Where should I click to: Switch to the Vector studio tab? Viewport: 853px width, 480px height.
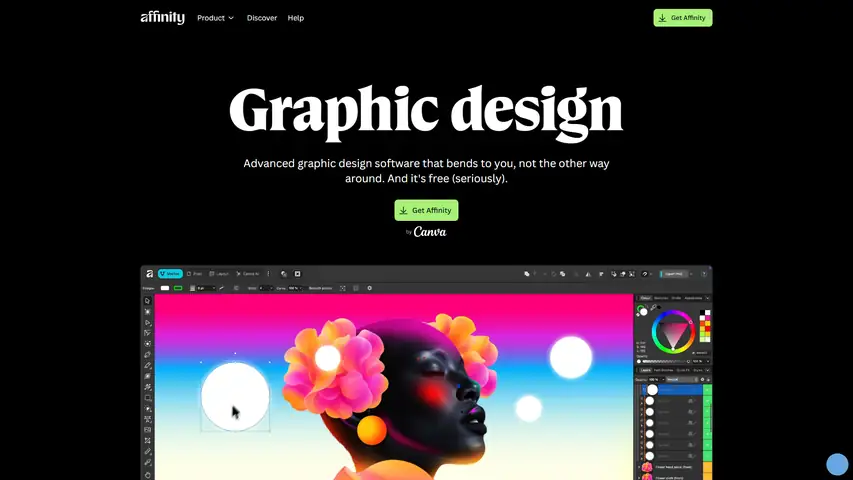(170, 274)
